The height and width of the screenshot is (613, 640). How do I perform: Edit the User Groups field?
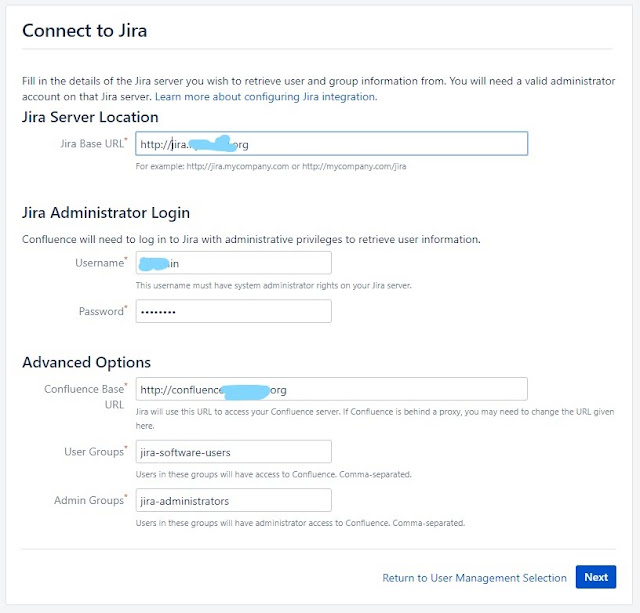coord(233,452)
